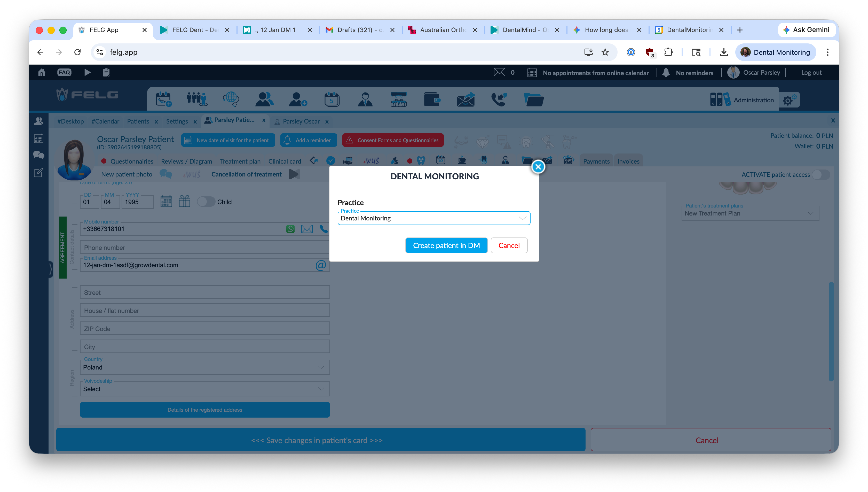The height and width of the screenshot is (492, 868).
Task: Click the gift birthday icon next to the birth date
Action: coord(184,201)
